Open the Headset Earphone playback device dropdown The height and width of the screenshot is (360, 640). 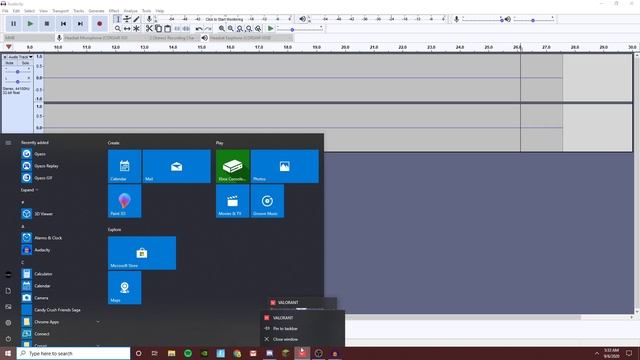coord(251,38)
